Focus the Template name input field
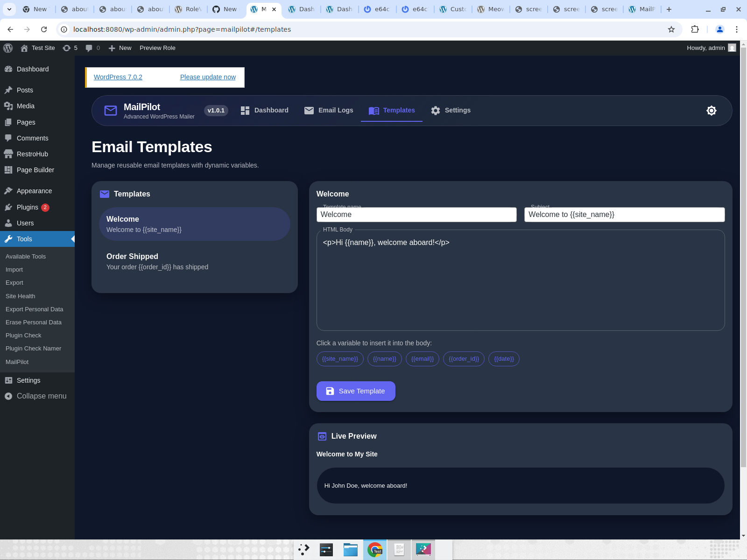 pos(416,215)
